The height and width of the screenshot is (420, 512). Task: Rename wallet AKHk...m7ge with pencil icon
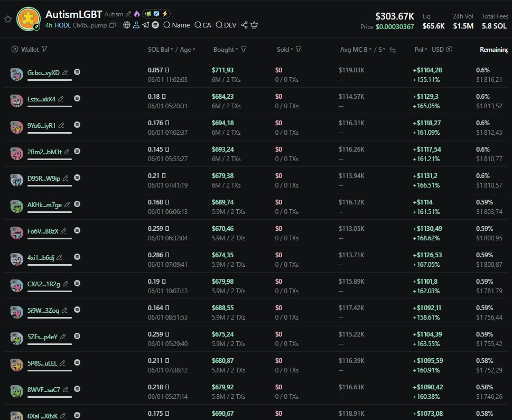click(67, 205)
